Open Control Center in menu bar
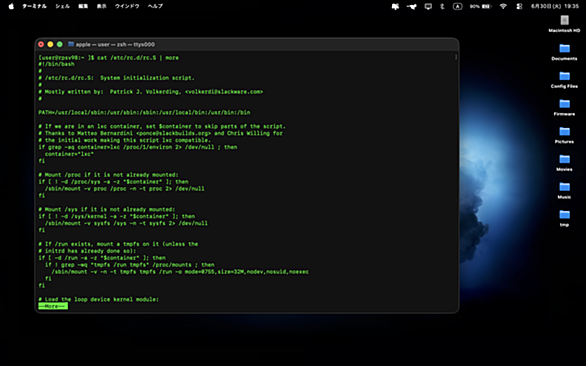Screen dimensions: 586x366 519,6
